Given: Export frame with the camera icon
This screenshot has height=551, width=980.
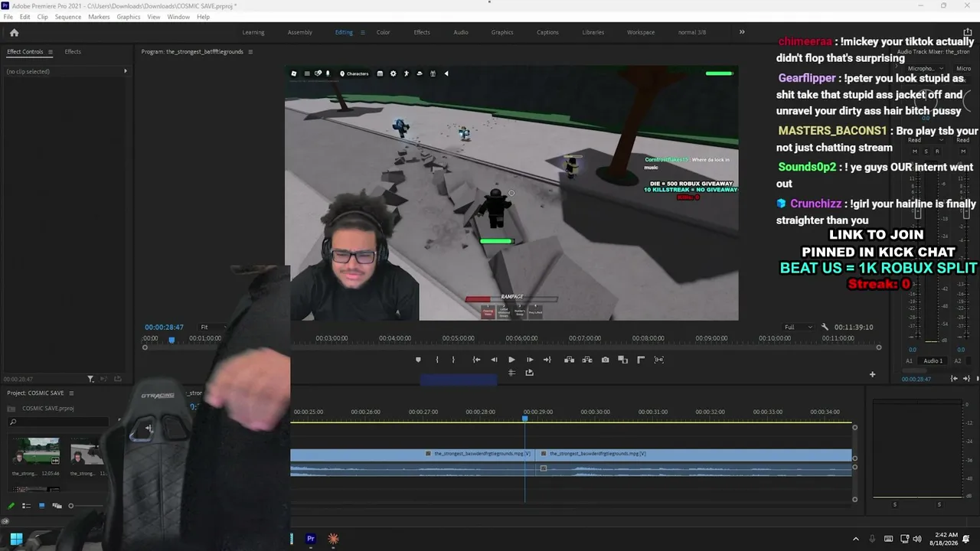Looking at the screenshot, I should pyautogui.click(x=606, y=360).
